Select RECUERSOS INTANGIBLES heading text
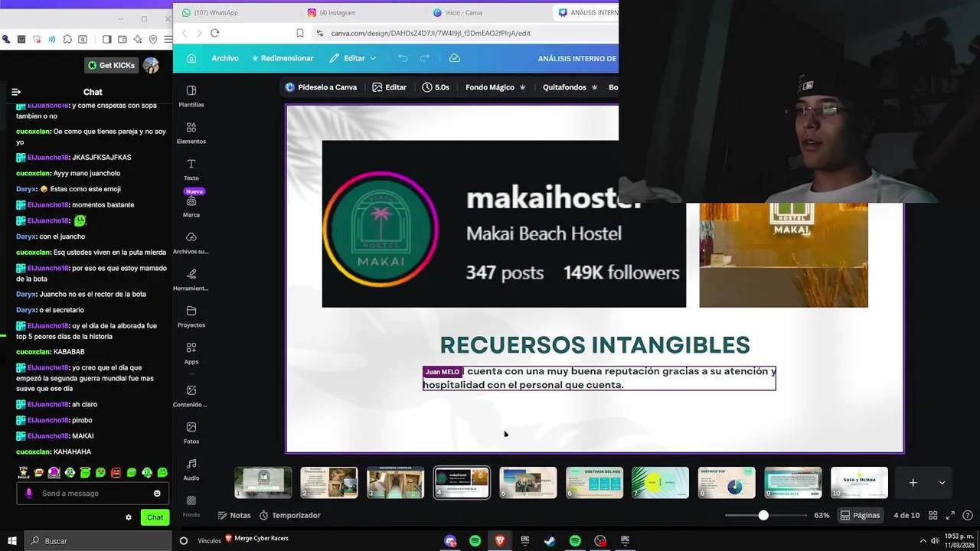 click(595, 345)
